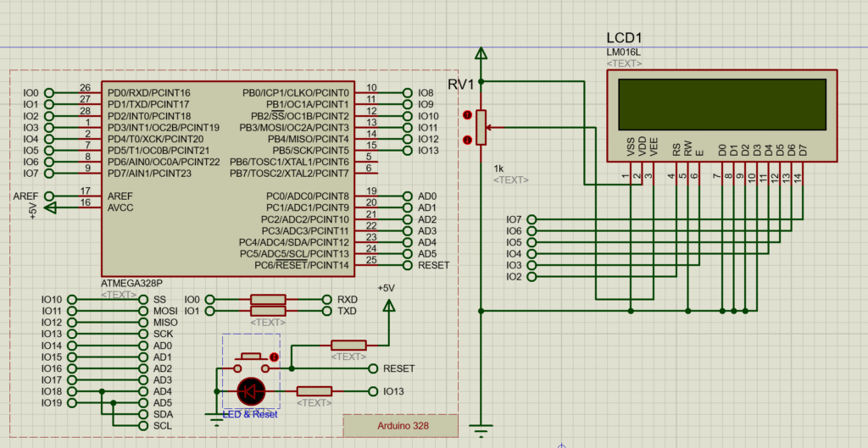The image size is (868, 448).
Task: Select the ATMEGA328P microcontroller body
Action: (x=227, y=179)
